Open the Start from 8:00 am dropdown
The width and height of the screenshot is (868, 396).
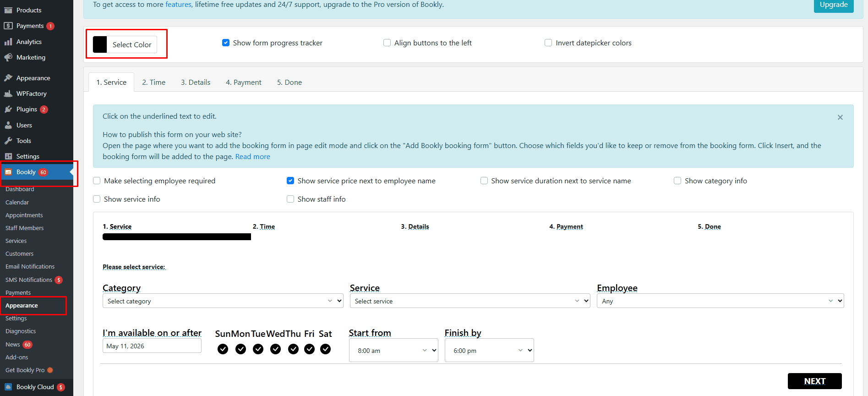coord(393,351)
